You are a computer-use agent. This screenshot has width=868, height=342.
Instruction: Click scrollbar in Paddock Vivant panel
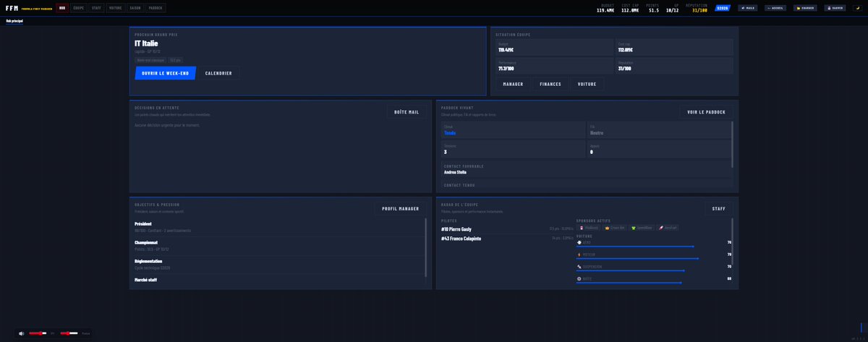click(x=732, y=145)
